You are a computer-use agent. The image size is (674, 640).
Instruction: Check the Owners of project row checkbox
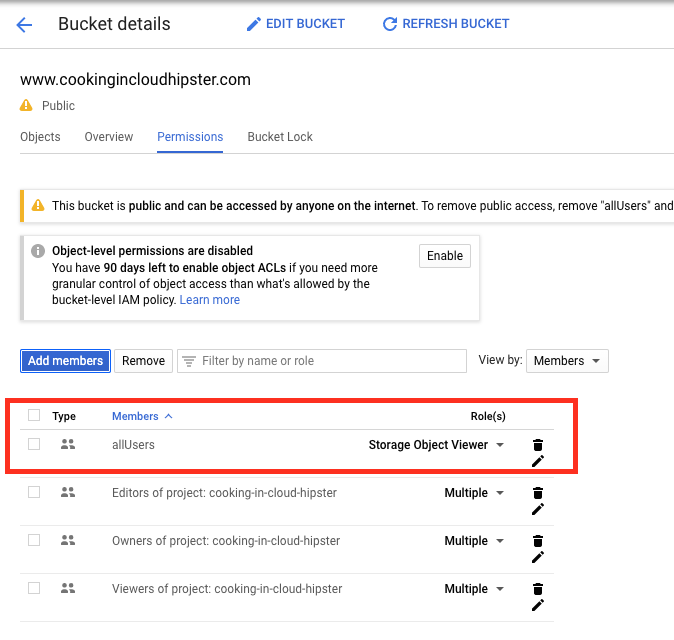click(x=34, y=540)
